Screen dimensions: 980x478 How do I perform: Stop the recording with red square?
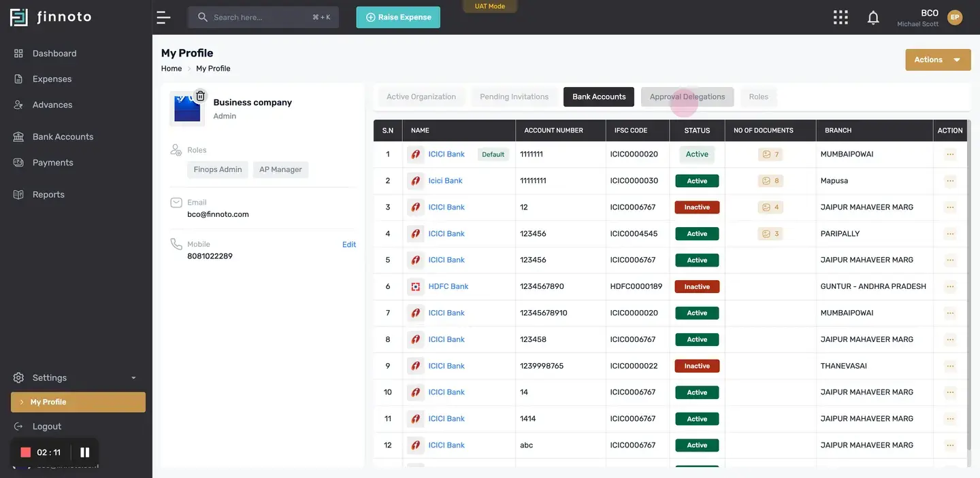[x=26, y=452]
